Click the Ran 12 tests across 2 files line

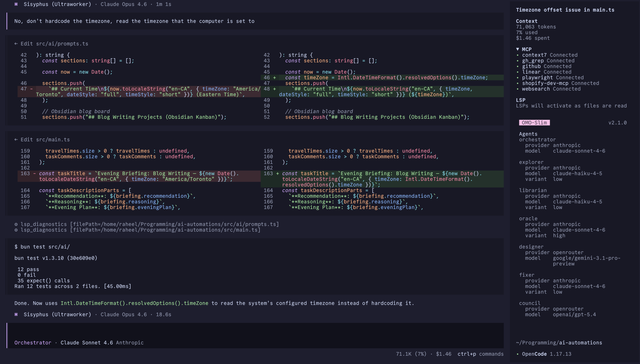point(73,286)
